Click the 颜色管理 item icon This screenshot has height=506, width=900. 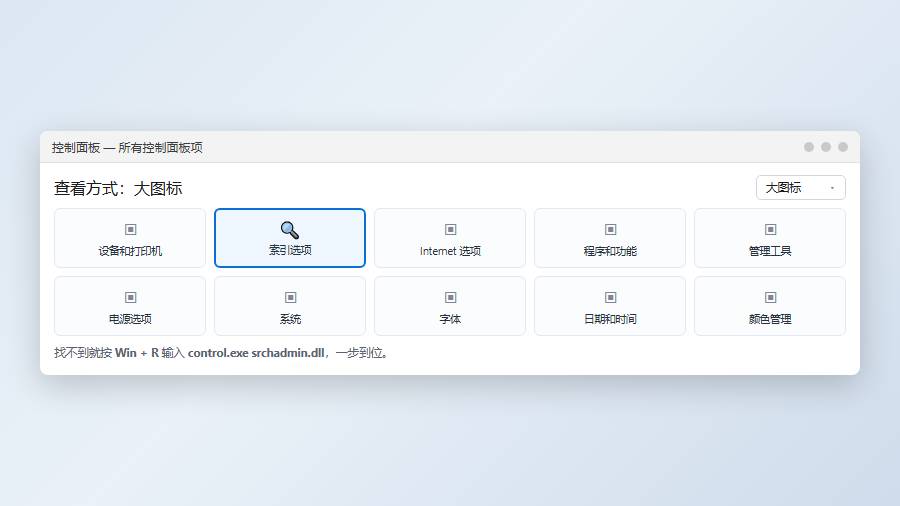(770, 297)
